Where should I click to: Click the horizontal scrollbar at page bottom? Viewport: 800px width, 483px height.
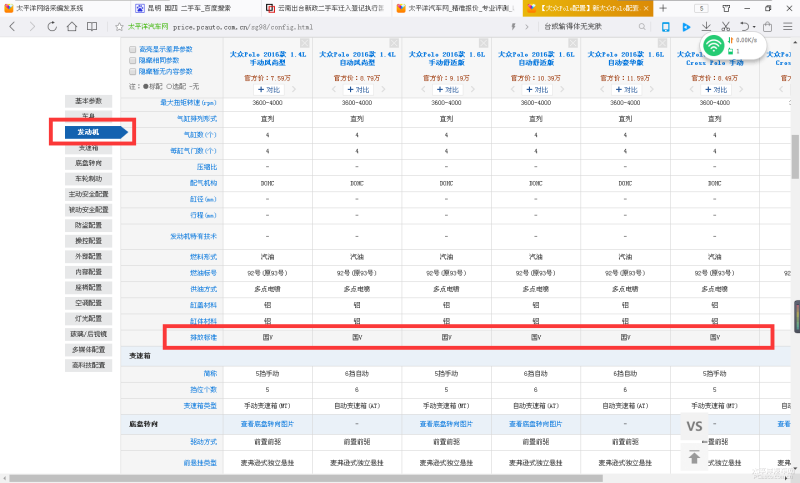pos(306,478)
